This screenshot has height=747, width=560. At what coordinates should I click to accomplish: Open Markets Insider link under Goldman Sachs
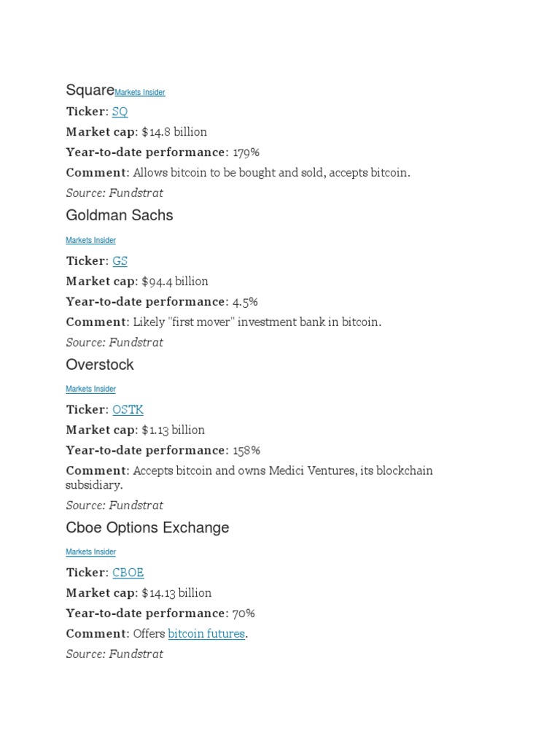point(90,241)
